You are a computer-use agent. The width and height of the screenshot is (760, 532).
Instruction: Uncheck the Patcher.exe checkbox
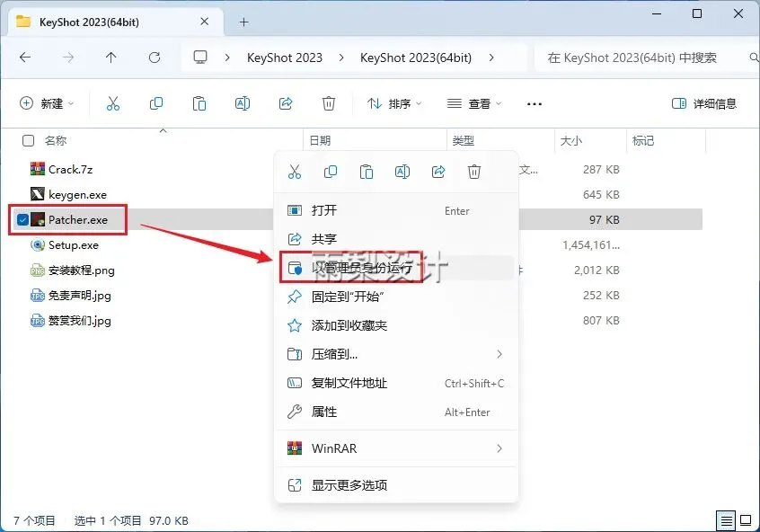pyautogui.click(x=22, y=219)
